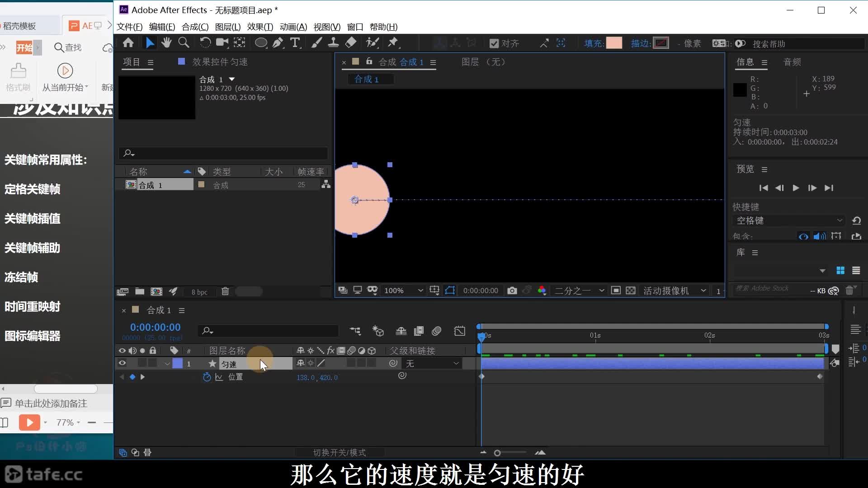Image resolution: width=868 pixels, height=488 pixels.
Task: Select the Hand tool
Action: coord(166,43)
